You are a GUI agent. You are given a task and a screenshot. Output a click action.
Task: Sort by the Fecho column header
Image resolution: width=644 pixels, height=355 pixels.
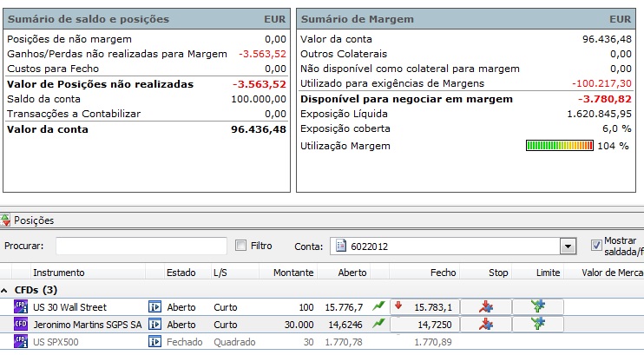click(443, 273)
